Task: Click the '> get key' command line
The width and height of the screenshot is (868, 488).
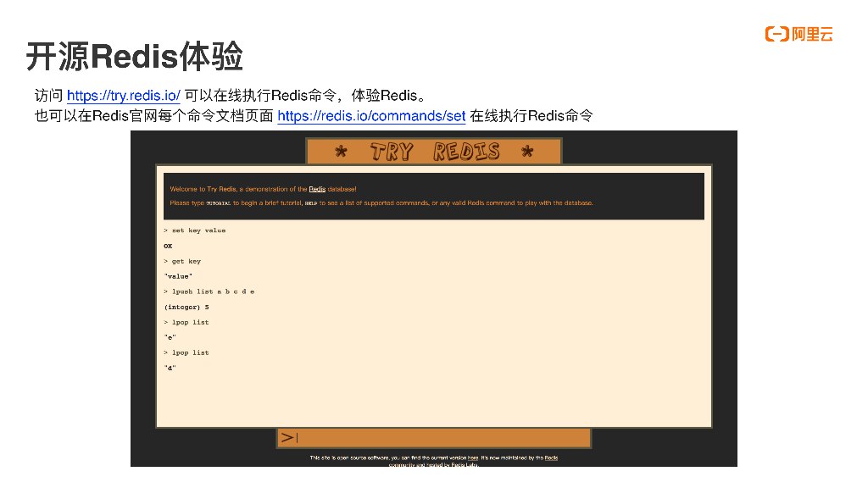Action: [x=183, y=261]
